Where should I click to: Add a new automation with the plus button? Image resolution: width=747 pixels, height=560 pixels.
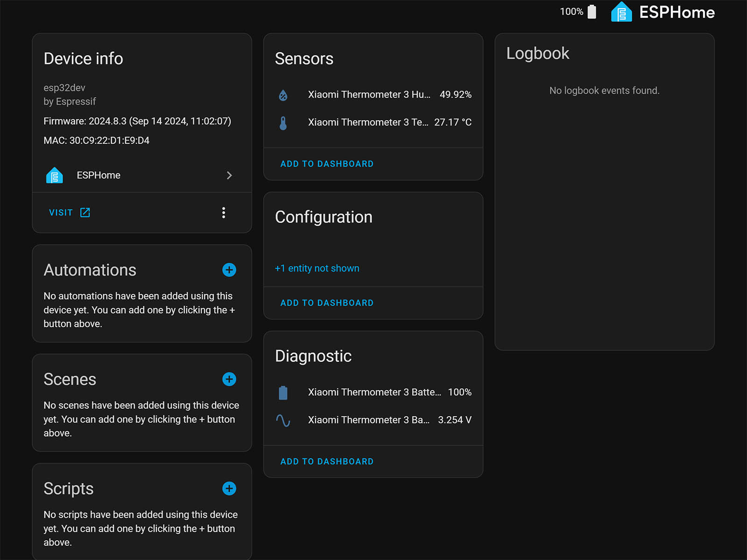coord(229,270)
